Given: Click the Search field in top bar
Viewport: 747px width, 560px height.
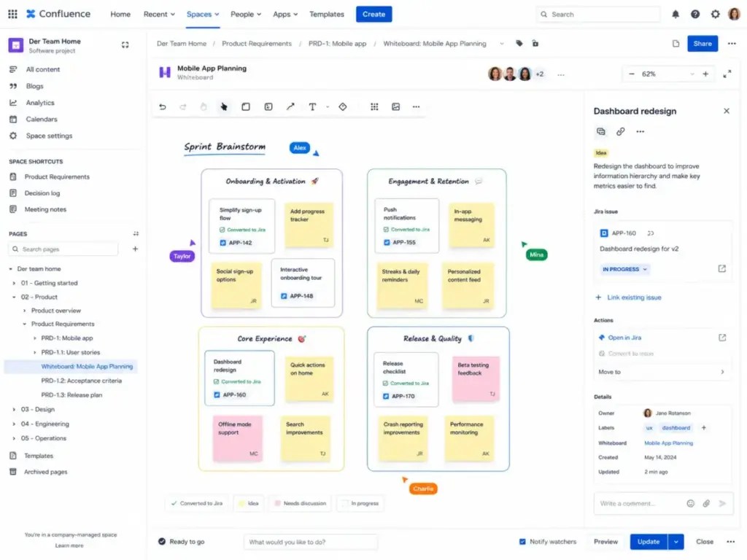Looking at the screenshot, I should click(598, 15).
